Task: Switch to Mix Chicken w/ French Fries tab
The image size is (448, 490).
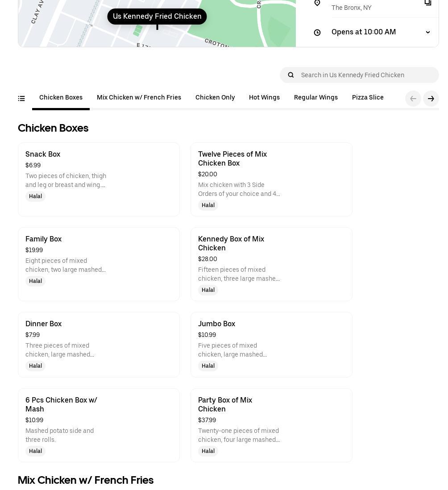Action: [139, 98]
